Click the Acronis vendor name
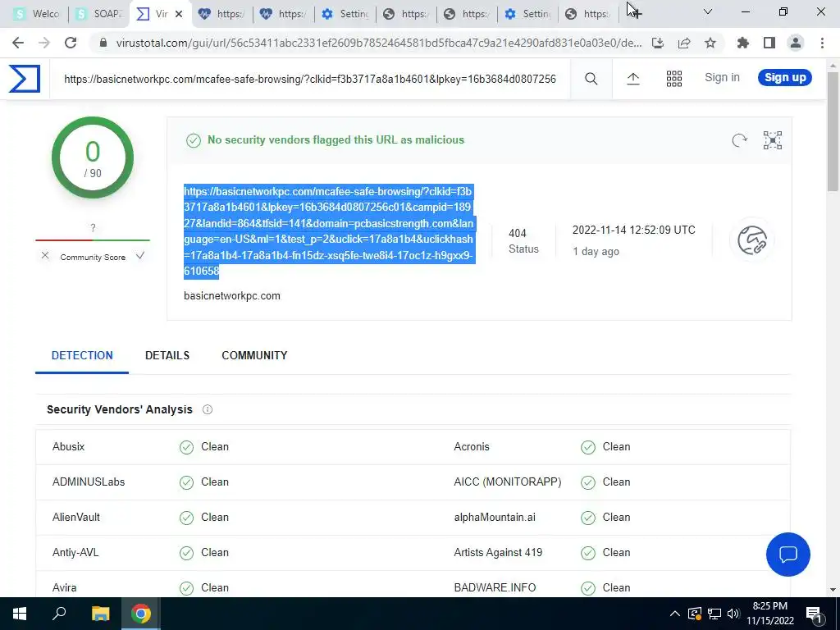 (472, 447)
